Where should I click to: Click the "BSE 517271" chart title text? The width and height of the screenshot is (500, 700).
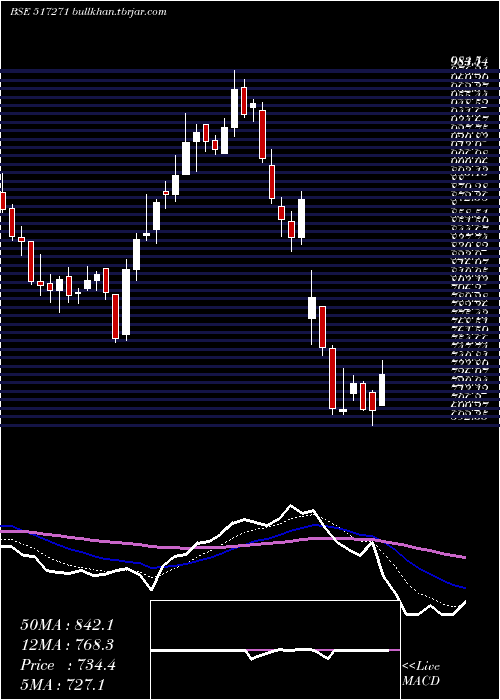(39, 12)
